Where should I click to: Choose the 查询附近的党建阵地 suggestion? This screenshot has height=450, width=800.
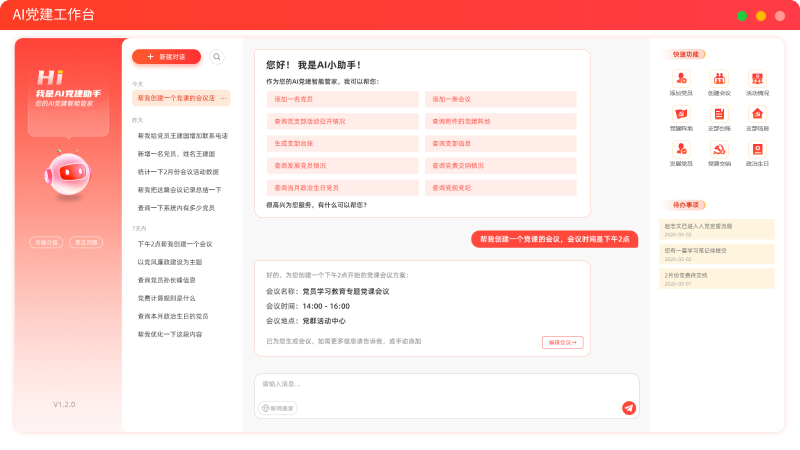pos(501,121)
